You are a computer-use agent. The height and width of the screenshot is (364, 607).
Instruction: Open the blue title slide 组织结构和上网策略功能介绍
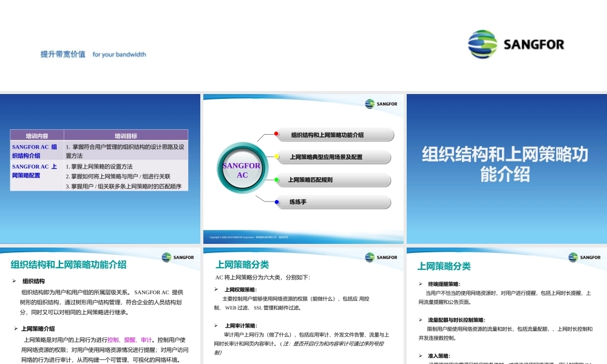point(507,169)
